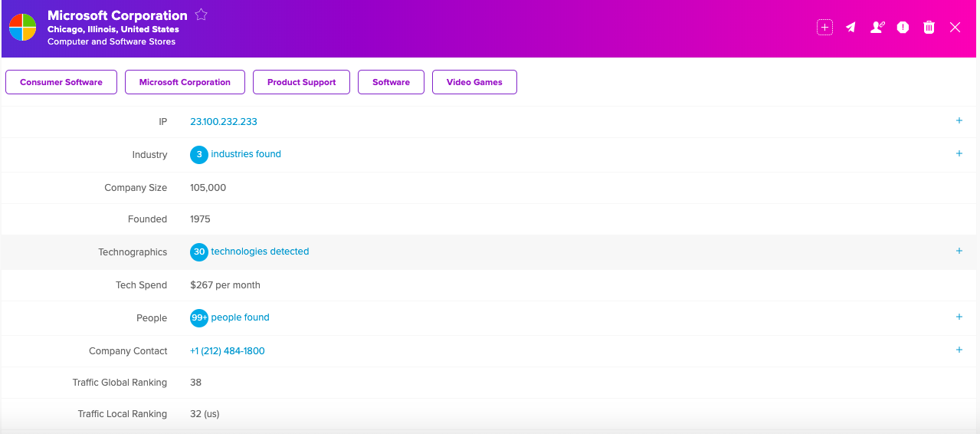Image resolution: width=980 pixels, height=434 pixels.
Task: Click the paper plane send icon
Action: click(851, 28)
